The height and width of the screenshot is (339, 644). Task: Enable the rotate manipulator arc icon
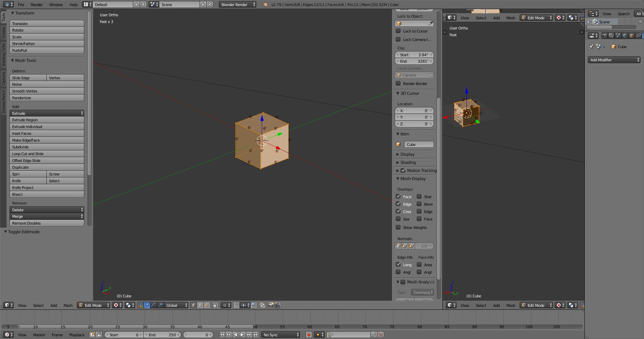point(154,305)
